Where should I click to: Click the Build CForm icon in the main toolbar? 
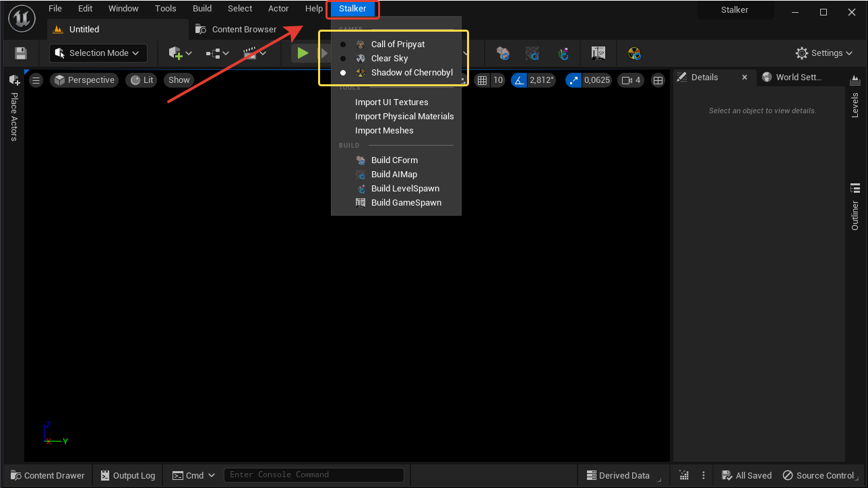pos(502,53)
